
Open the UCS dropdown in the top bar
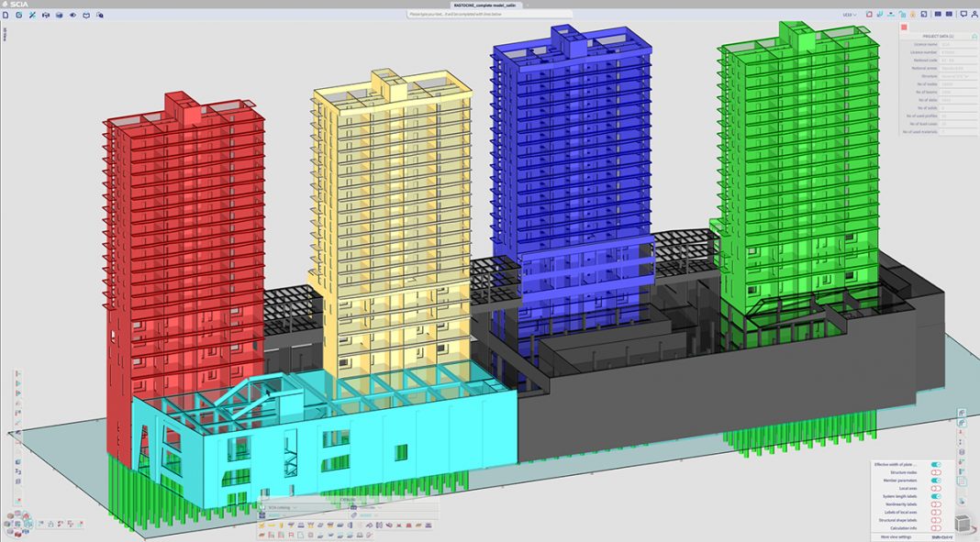tap(849, 16)
